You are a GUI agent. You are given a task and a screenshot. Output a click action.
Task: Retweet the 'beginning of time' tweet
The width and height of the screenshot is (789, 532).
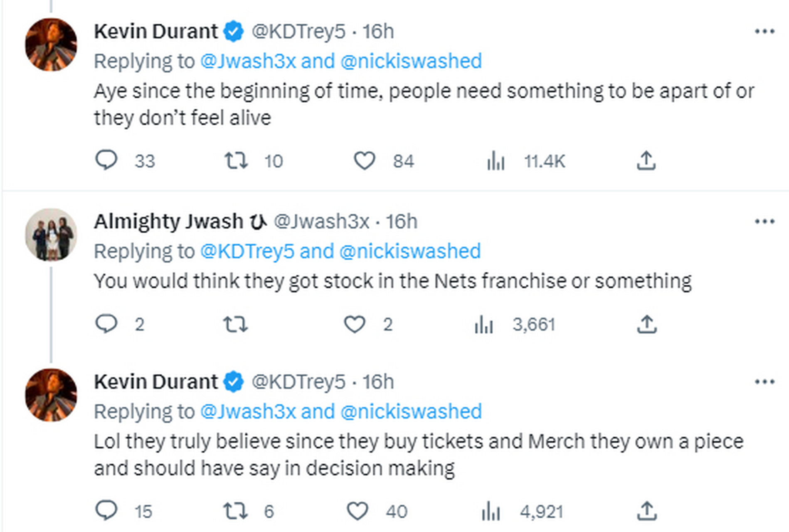point(236,160)
